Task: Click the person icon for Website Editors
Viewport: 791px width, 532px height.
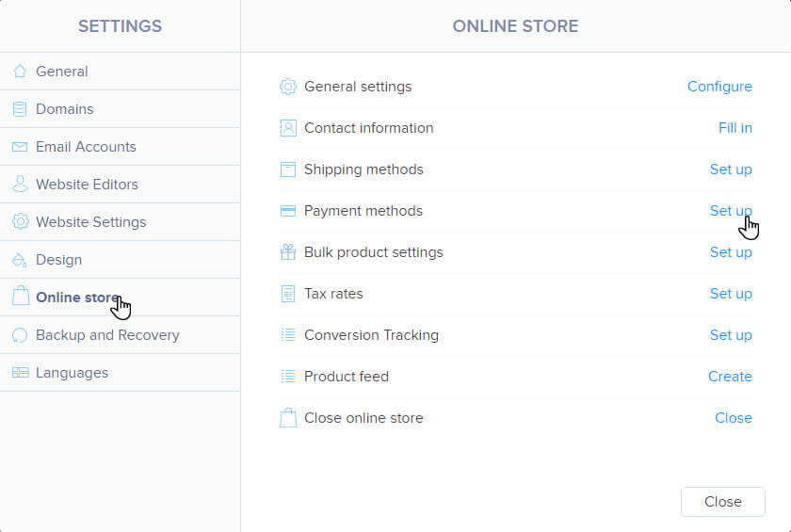Action: click(20, 185)
